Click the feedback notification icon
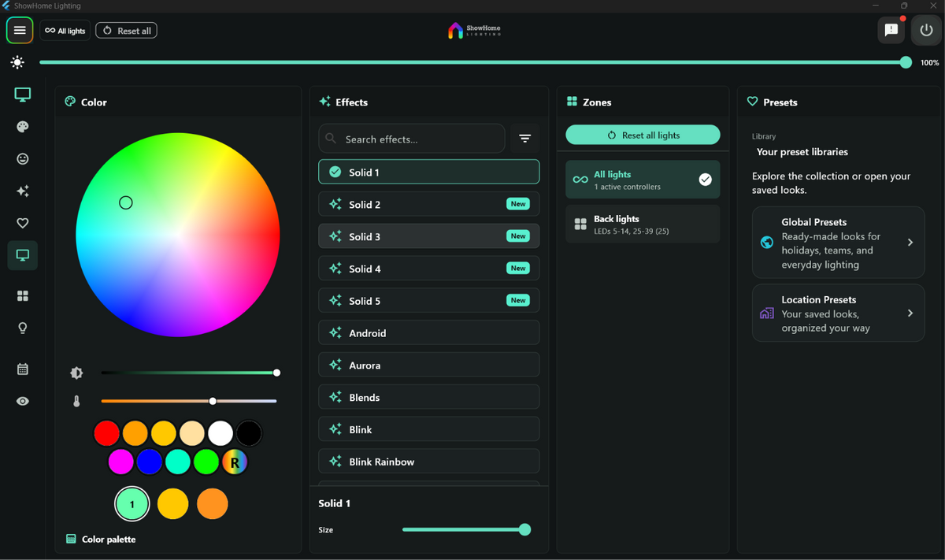945x560 pixels. coord(891,31)
